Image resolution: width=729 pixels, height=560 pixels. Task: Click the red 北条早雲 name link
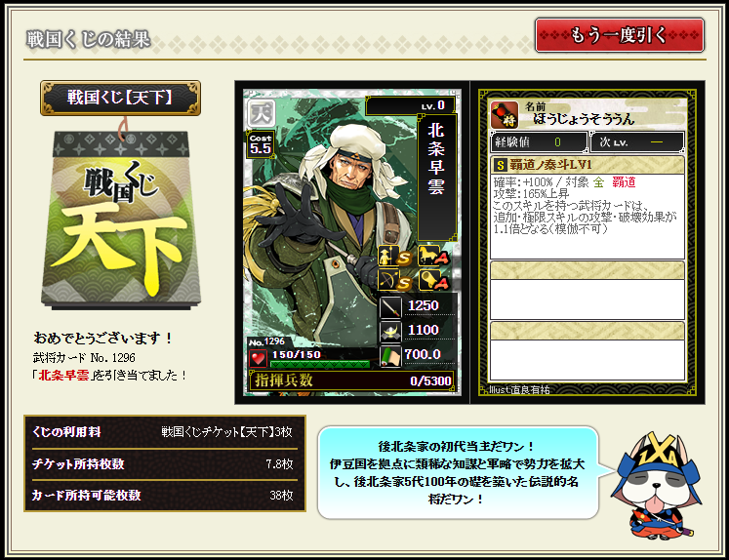(x=63, y=375)
